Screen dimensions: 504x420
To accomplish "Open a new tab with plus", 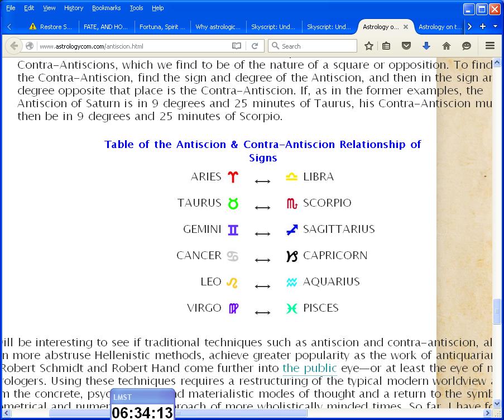I will pyautogui.click(x=482, y=27).
